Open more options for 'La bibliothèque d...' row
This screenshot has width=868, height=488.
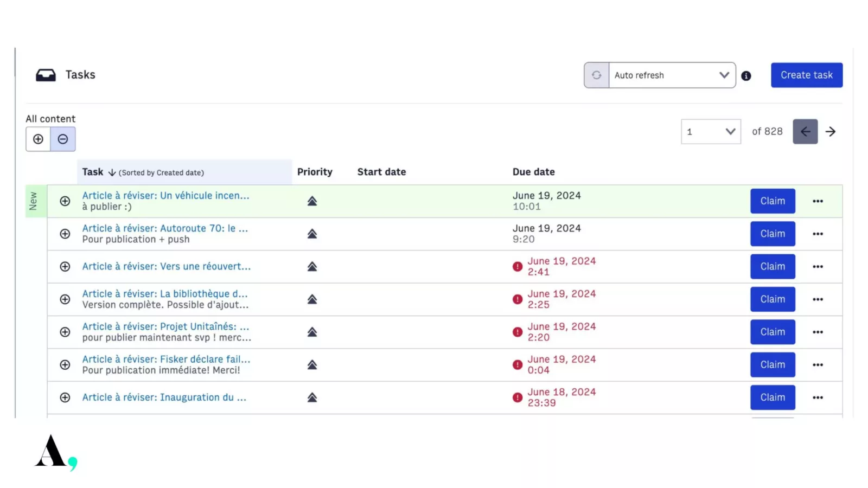tap(818, 299)
